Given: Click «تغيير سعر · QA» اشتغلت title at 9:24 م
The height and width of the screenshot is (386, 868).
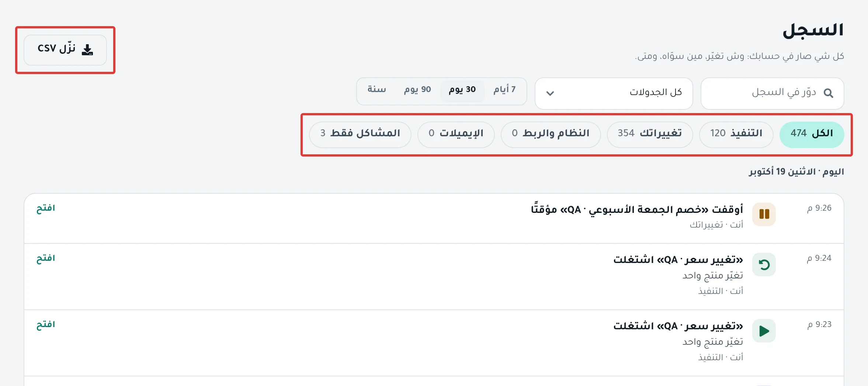Looking at the screenshot, I should click(x=678, y=260).
